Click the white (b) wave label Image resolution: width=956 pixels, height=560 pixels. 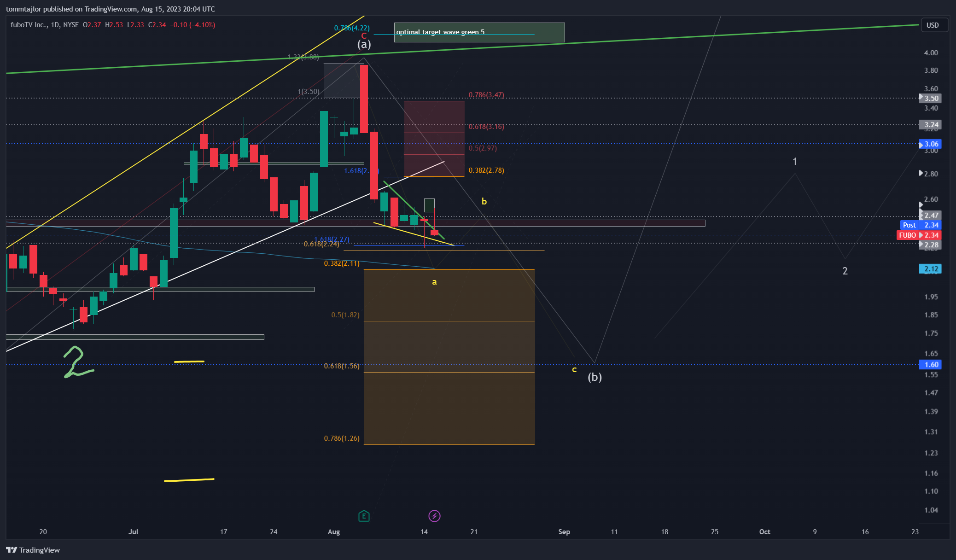coord(595,377)
